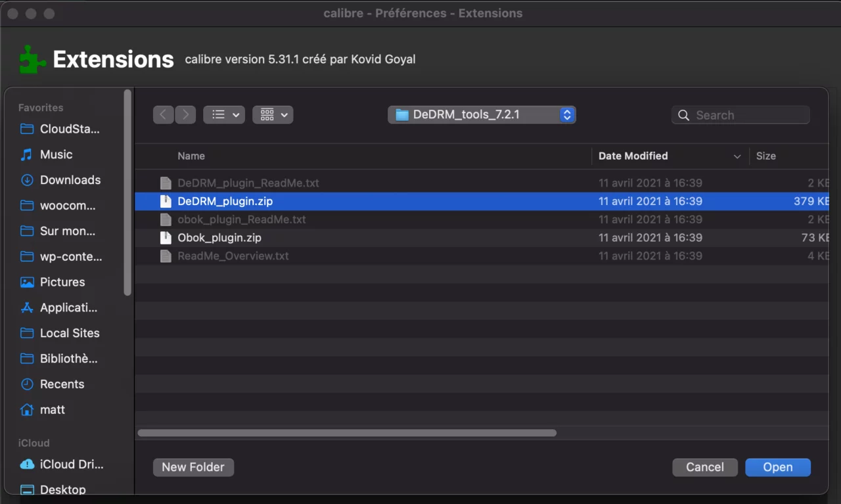This screenshot has width=841, height=504.
Task: Open CloudStation in the sidebar
Action: [60, 129]
